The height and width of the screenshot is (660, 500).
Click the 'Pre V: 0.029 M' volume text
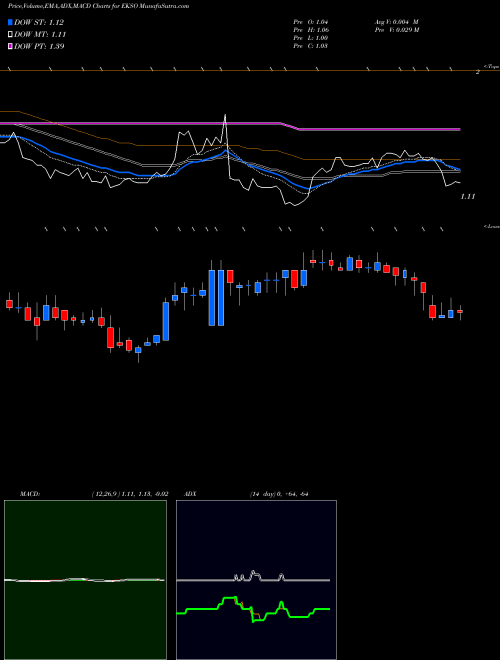coord(398,30)
